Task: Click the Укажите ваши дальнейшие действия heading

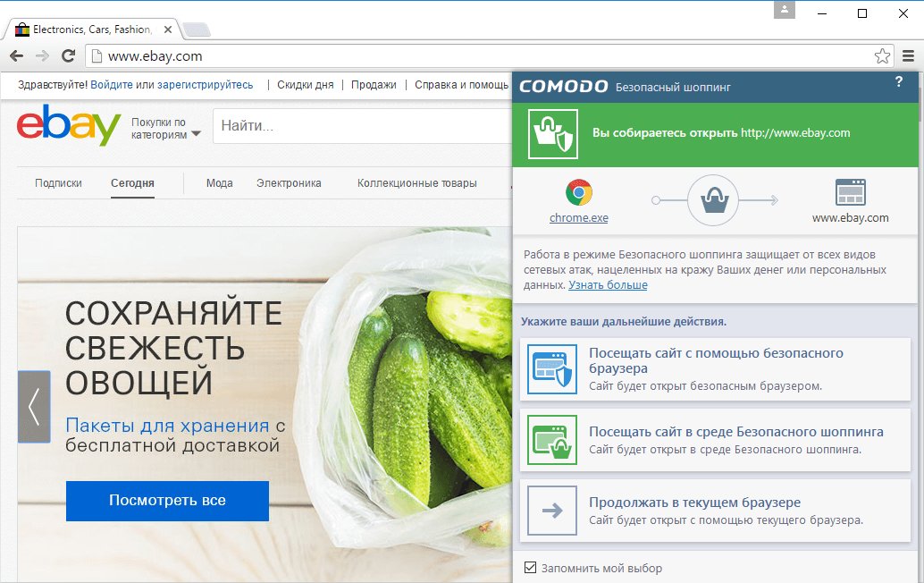Action: click(624, 322)
